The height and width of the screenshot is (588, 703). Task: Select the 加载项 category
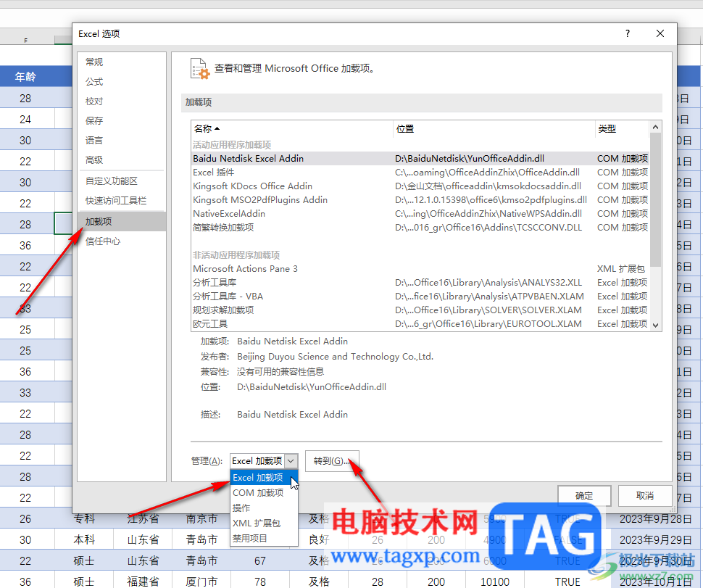coord(122,222)
